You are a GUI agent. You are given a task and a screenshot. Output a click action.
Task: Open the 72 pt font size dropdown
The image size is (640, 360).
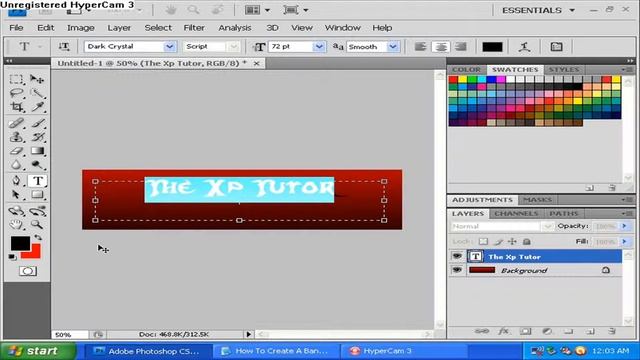click(319, 47)
